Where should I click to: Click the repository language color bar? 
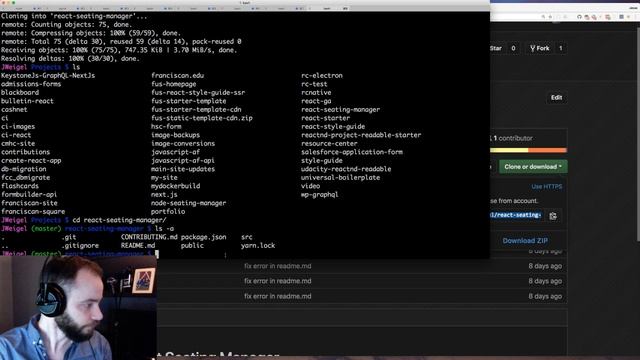528,150
